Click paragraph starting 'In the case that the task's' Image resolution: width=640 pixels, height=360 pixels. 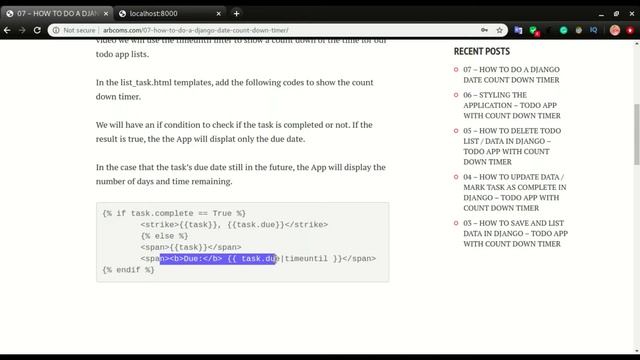pyautogui.click(x=241, y=174)
